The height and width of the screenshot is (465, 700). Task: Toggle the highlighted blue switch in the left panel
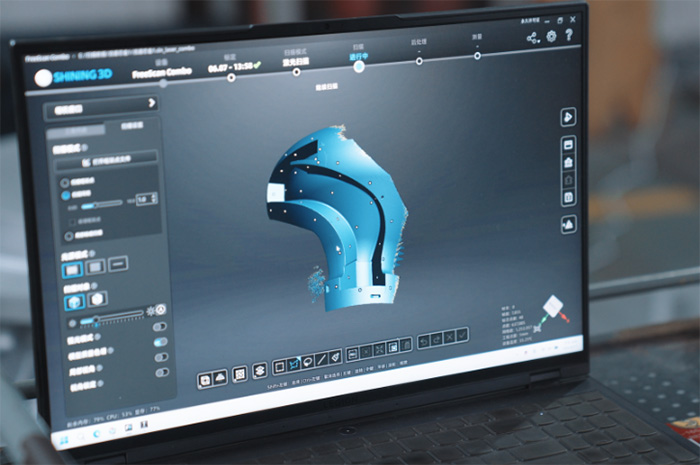coord(161,341)
